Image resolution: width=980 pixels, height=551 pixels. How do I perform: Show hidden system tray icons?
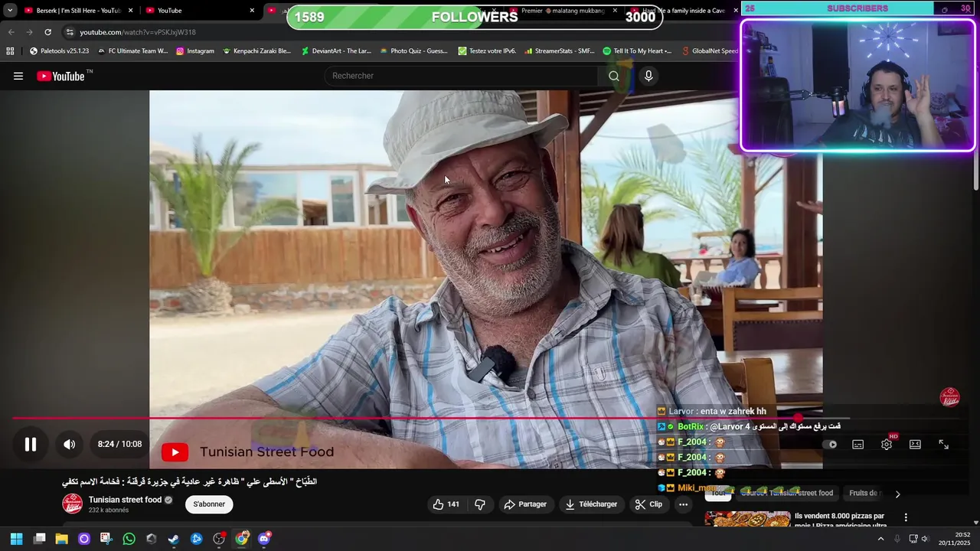pos(880,539)
